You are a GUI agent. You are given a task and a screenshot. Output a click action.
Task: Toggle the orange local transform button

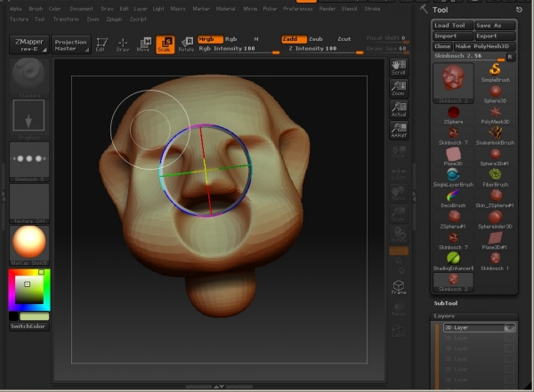tap(399, 252)
